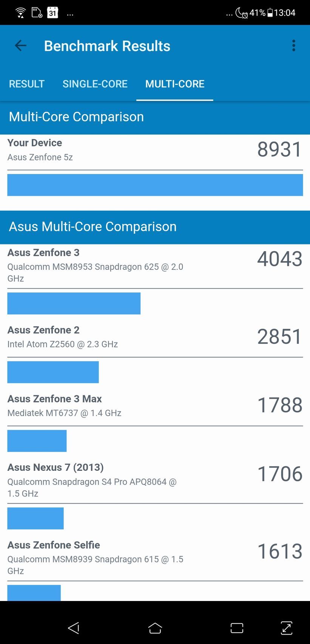Viewport: 310px width, 644px height.
Task: Open the overflow menu with three dots
Action: coord(293,46)
